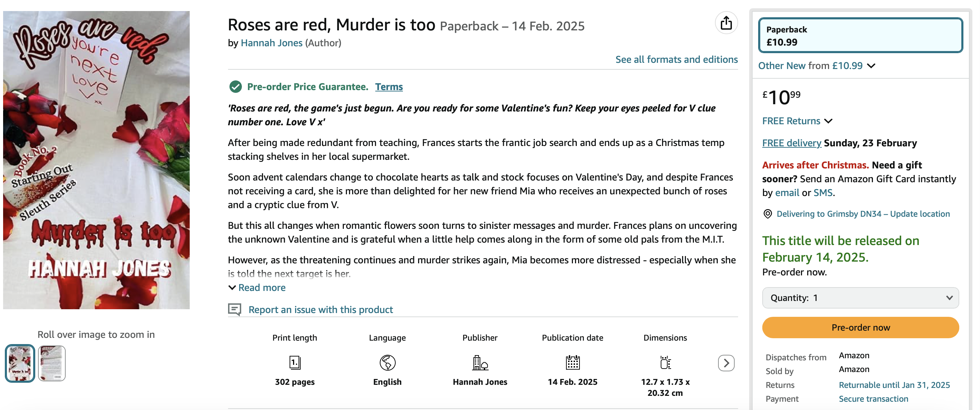The image size is (980, 410).
Task: Select the Paperback £10.99 format option
Action: point(860,35)
